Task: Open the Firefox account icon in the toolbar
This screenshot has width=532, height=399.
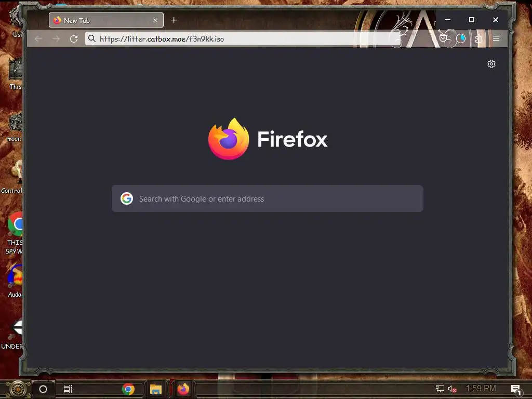Action: coord(461,38)
